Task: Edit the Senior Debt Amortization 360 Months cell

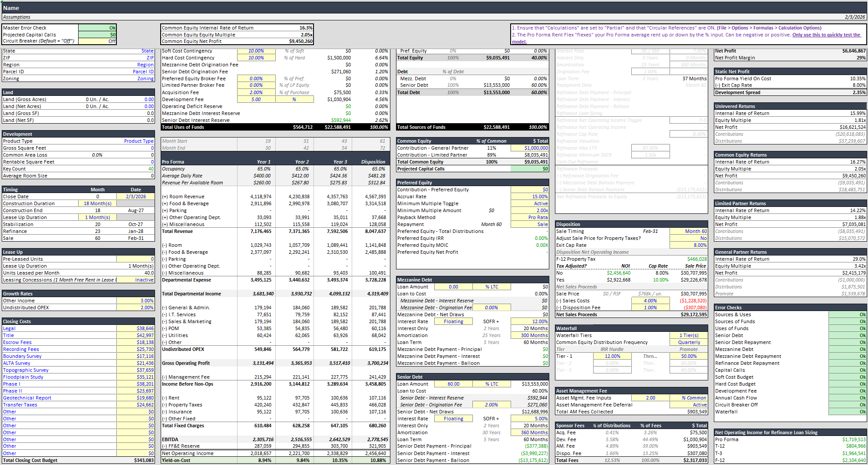Action: tap(530, 432)
